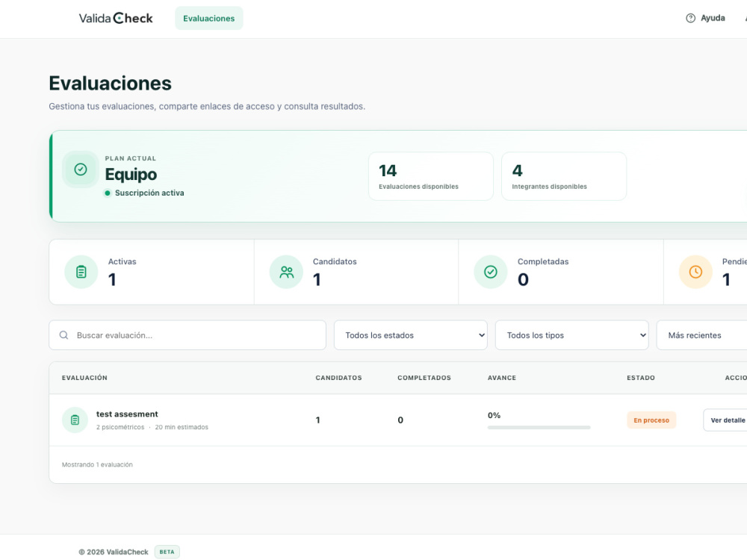Click the search magnifier icon
Screen dimensions: 747x560
pos(63,335)
